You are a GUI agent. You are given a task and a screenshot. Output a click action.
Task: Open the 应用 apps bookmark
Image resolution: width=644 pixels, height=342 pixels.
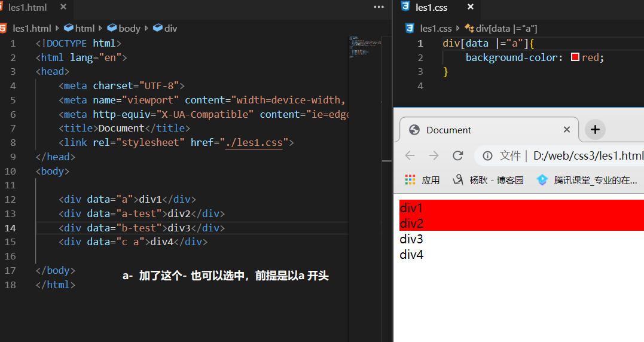(x=422, y=180)
